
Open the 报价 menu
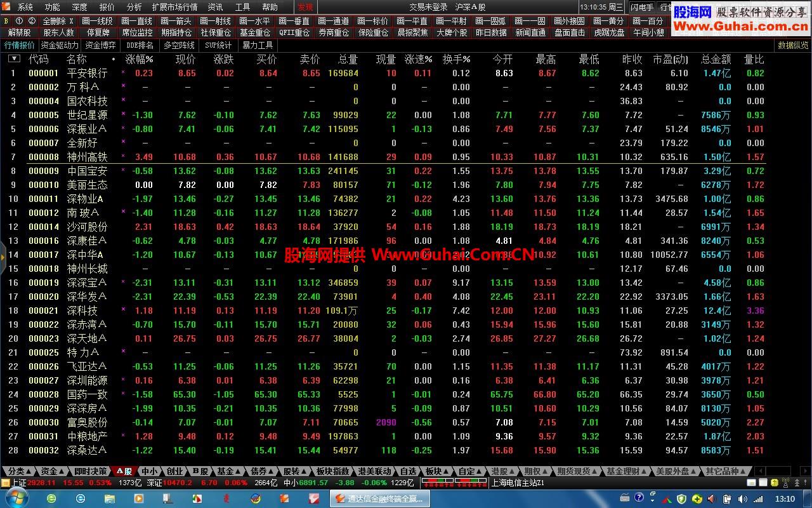[x=107, y=7]
